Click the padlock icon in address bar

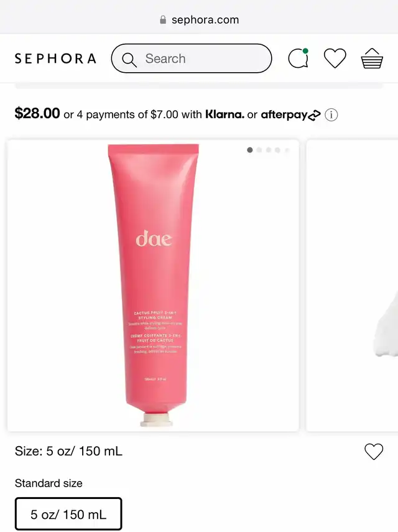163,20
